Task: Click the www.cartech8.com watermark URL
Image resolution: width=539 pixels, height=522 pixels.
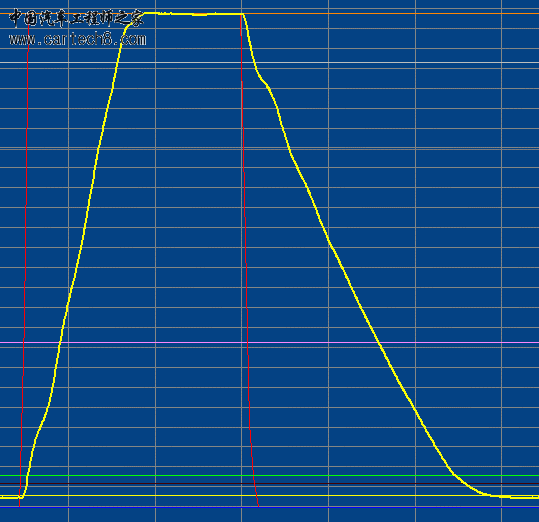Action: 78,40
